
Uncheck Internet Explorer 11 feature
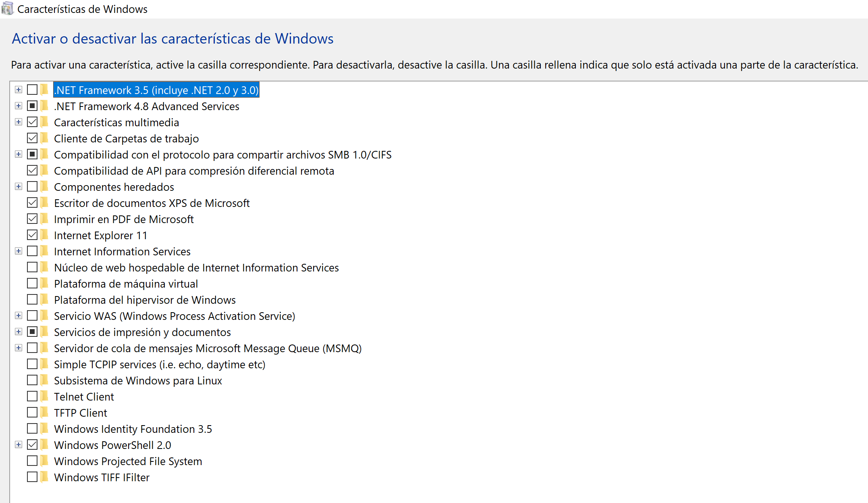[32, 235]
